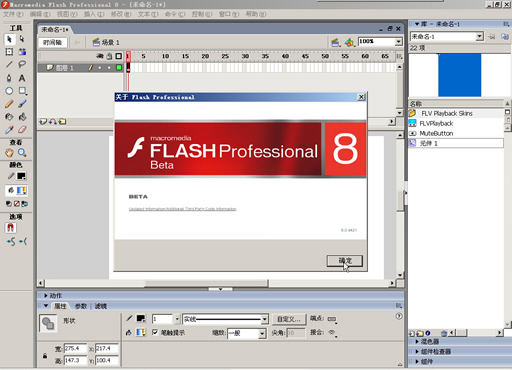Select the Rectangle tool

tap(22, 91)
